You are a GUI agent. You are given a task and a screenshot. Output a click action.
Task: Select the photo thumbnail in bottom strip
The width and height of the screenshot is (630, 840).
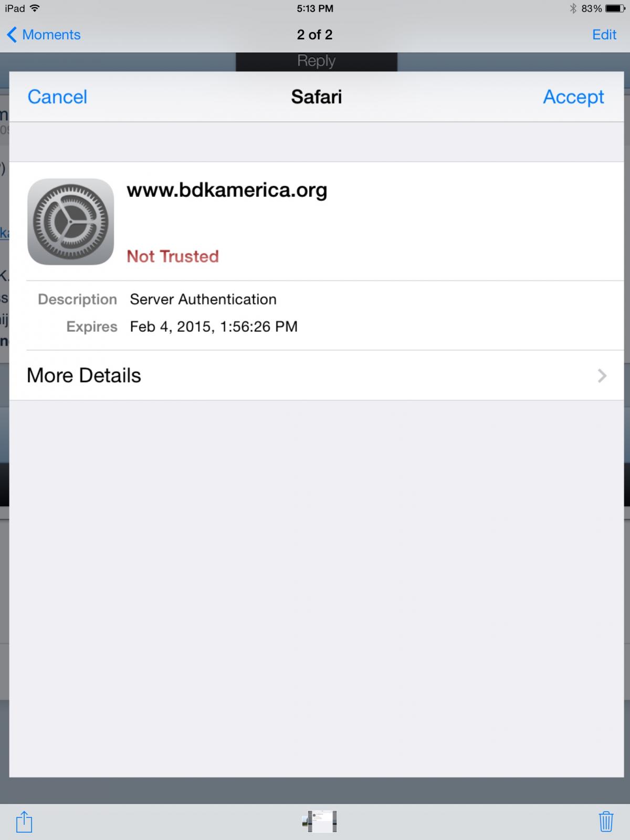pyautogui.click(x=320, y=822)
